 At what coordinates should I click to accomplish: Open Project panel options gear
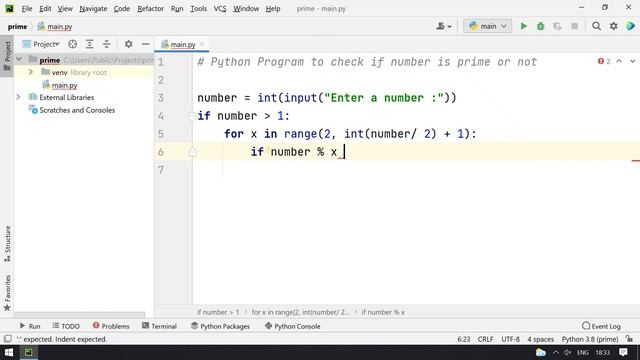click(129, 44)
